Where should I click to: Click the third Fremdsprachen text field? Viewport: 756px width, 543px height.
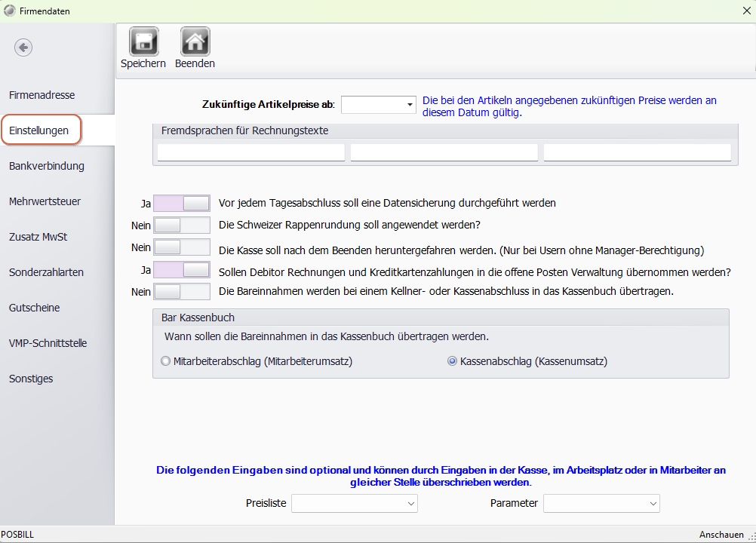(x=638, y=152)
